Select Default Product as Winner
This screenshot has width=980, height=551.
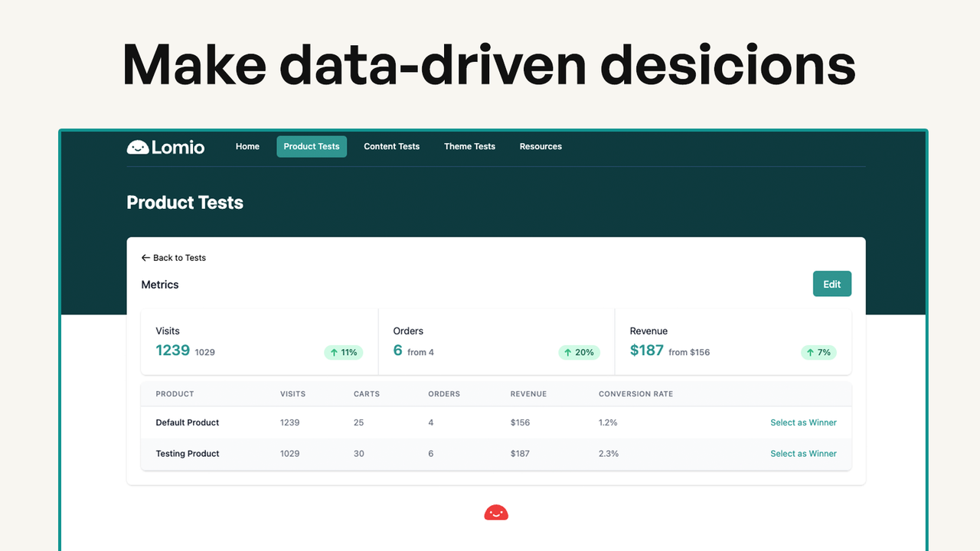pos(803,422)
